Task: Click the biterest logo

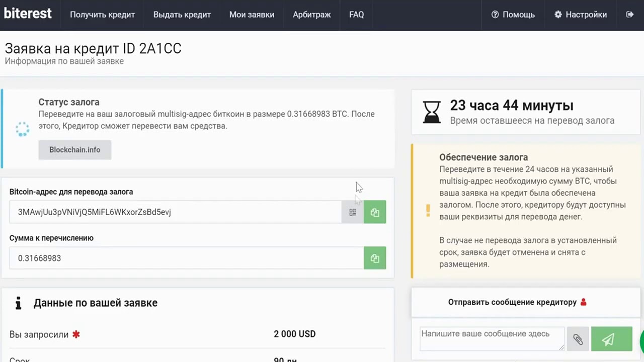Action: point(28,14)
